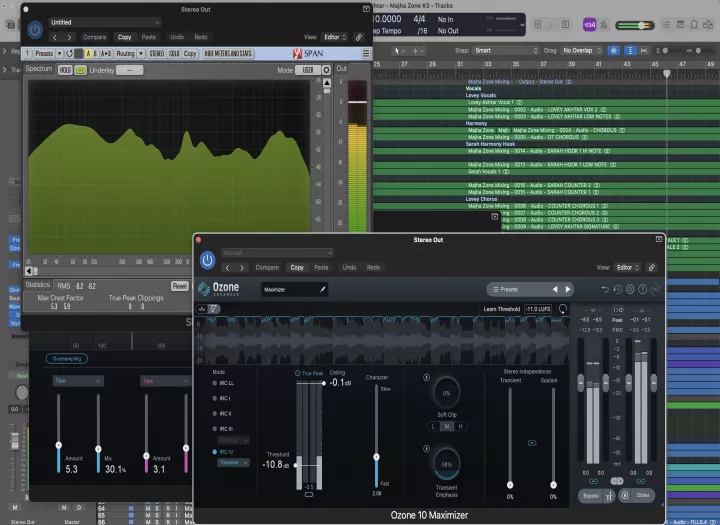Click SPAN STEREO button
The image size is (720, 525).
tap(157, 54)
